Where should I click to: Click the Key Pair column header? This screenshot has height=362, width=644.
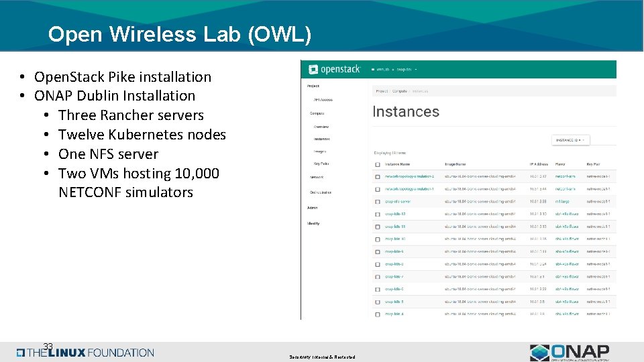(x=593, y=164)
